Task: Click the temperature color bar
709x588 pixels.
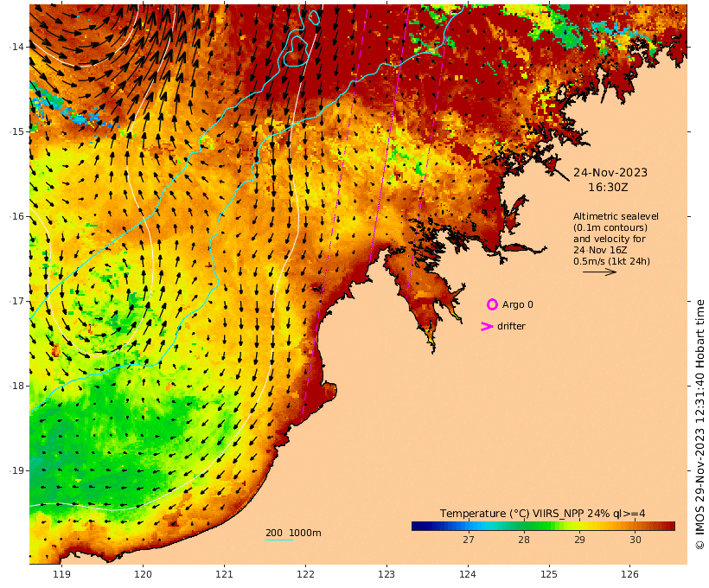Action: pyautogui.click(x=543, y=526)
